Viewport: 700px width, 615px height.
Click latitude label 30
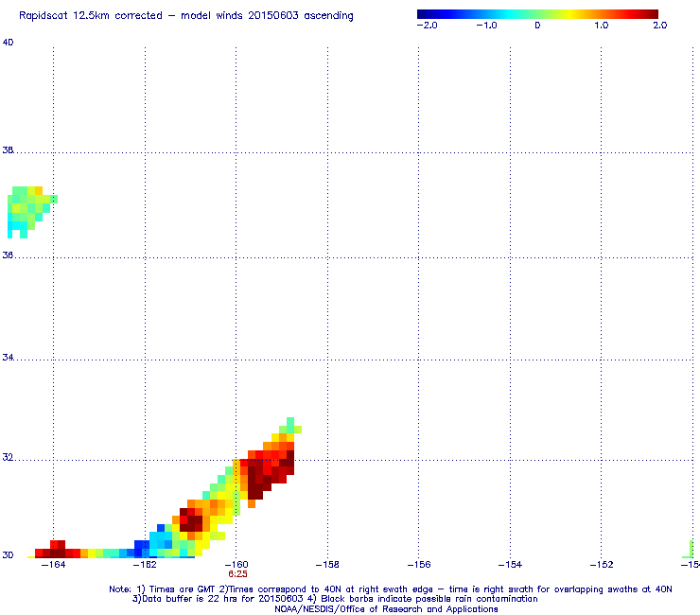click(8, 554)
